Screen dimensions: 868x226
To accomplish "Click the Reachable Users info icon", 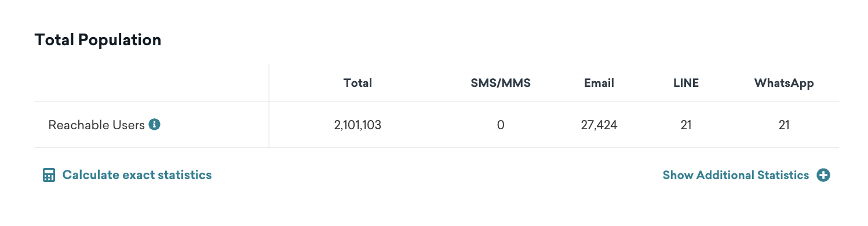I will [x=154, y=125].
